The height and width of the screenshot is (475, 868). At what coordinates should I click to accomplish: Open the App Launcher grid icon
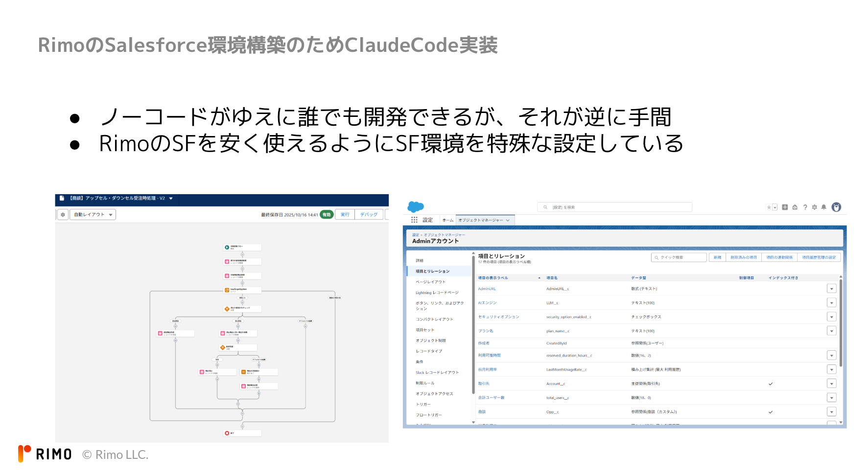point(414,220)
